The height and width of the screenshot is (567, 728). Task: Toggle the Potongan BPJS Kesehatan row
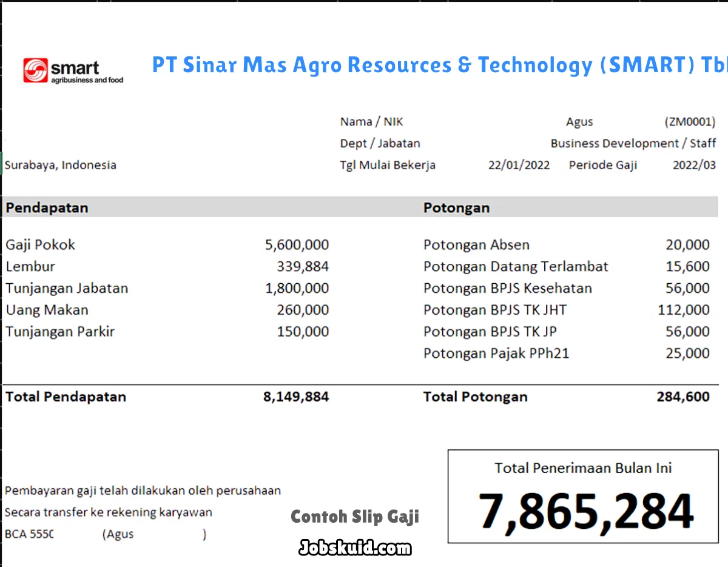click(x=508, y=288)
